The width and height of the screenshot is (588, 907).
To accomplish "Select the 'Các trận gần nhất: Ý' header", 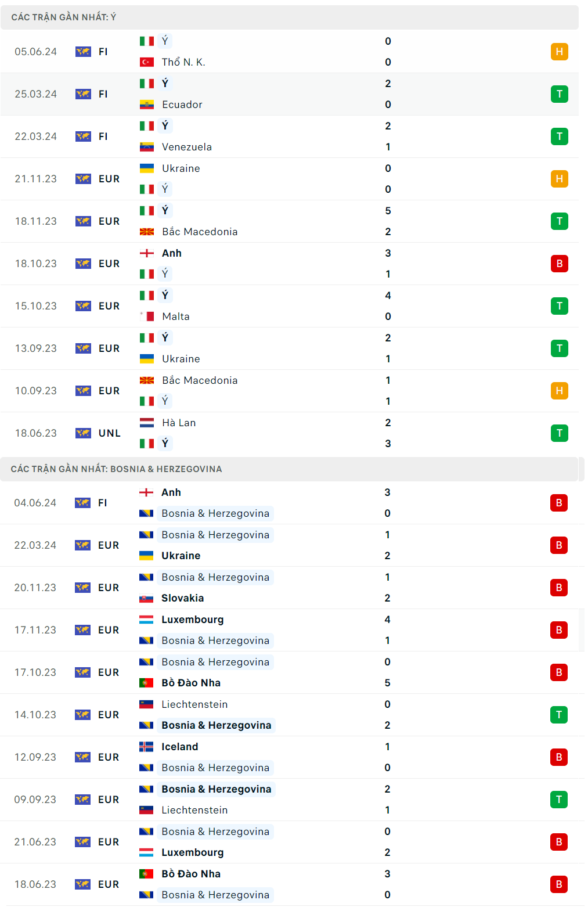I will pyautogui.click(x=64, y=17).
